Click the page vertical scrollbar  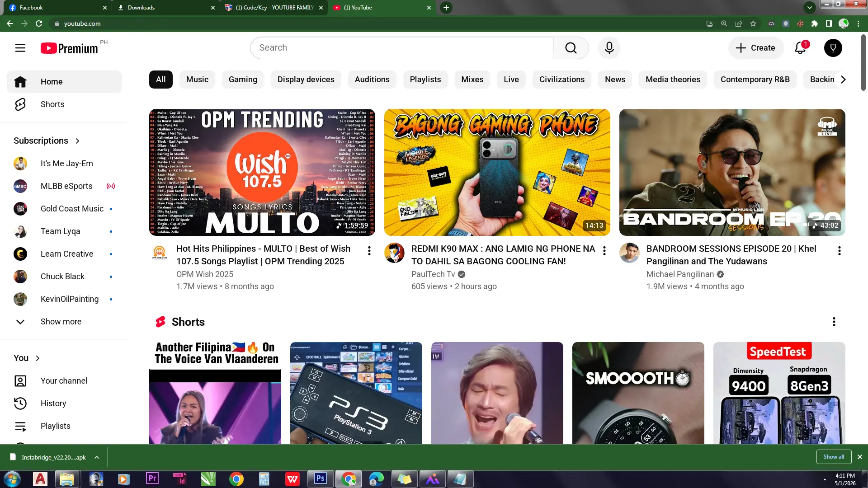[x=863, y=63]
